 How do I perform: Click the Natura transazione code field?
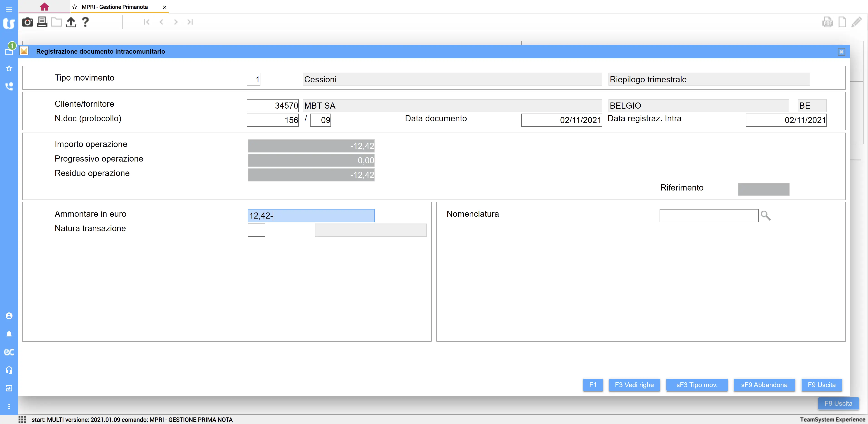click(256, 230)
